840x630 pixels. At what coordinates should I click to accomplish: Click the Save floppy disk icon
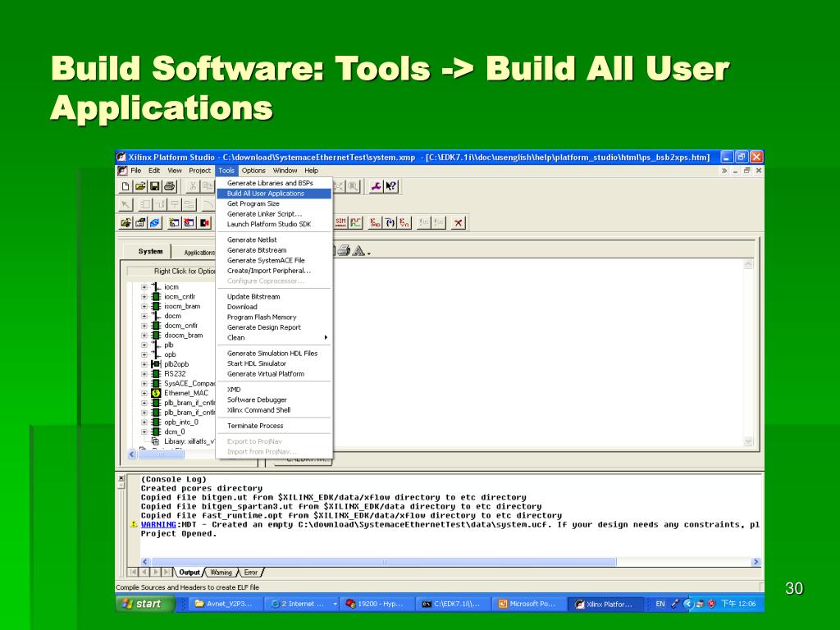click(x=154, y=186)
